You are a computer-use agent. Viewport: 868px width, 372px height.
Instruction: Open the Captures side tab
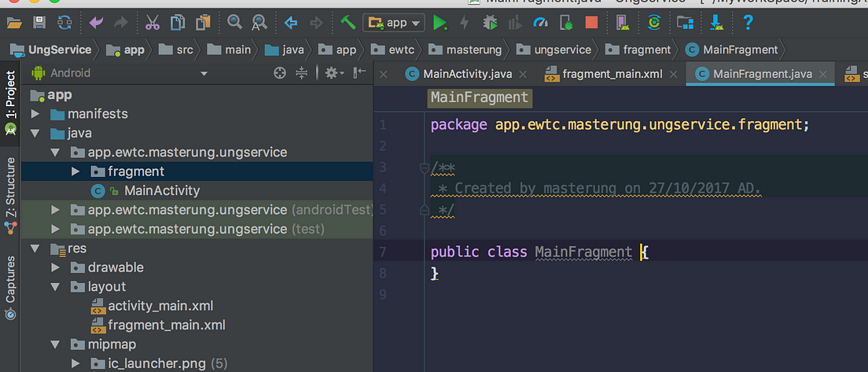[x=10, y=287]
